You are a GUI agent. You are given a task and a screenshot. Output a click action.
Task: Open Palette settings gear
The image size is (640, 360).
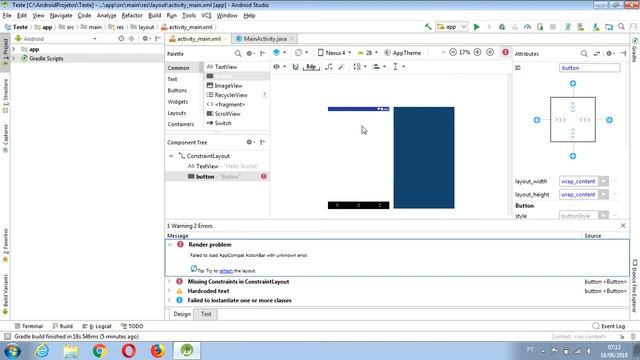[x=249, y=53]
